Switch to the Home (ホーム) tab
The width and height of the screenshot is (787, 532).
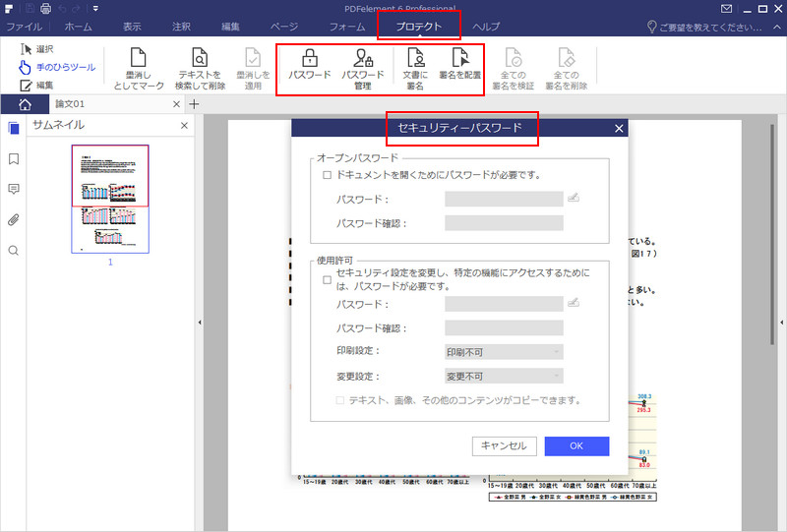click(x=78, y=27)
